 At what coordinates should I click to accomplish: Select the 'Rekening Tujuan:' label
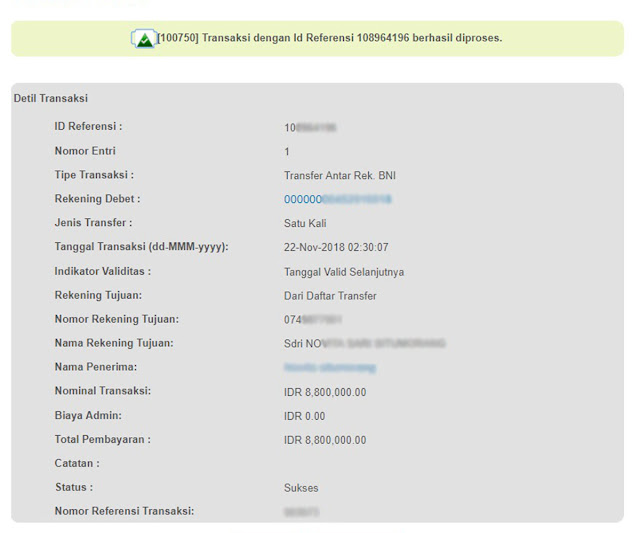[98, 295]
